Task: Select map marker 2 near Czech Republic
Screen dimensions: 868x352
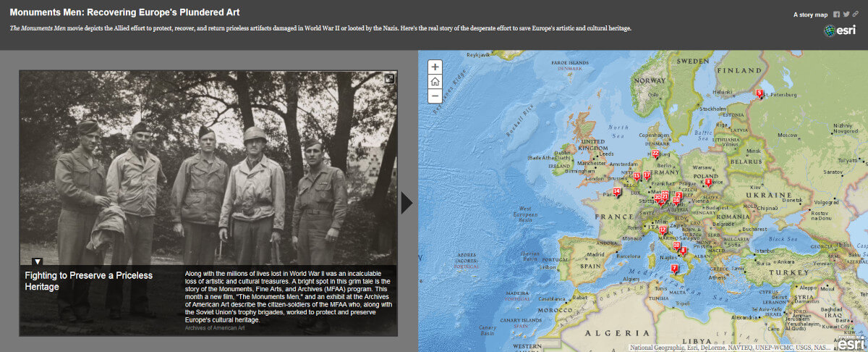Action: click(678, 196)
